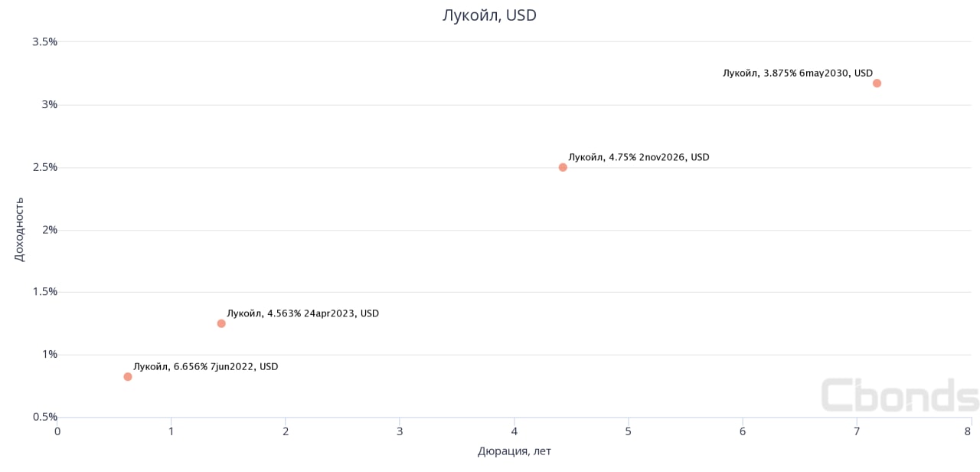Screen dimensions: 980x472
Task: Click the duration axis tick labeled 4
Action: point(514,431)
